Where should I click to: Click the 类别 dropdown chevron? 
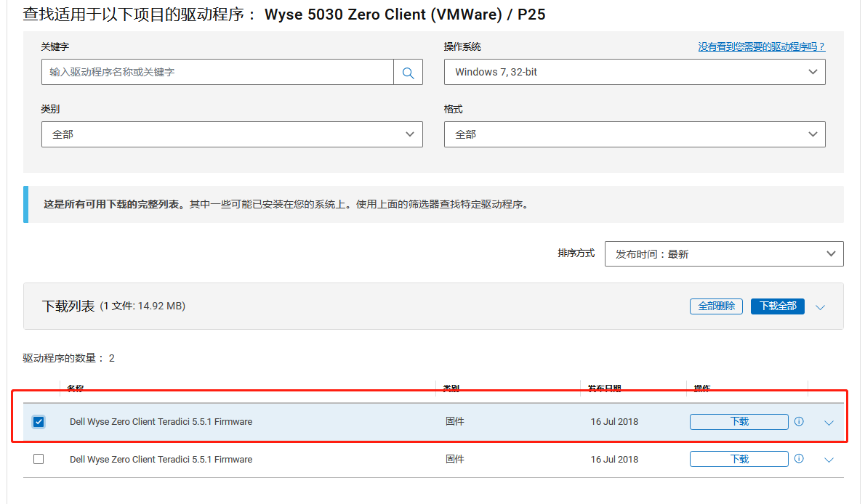[409, 134]
